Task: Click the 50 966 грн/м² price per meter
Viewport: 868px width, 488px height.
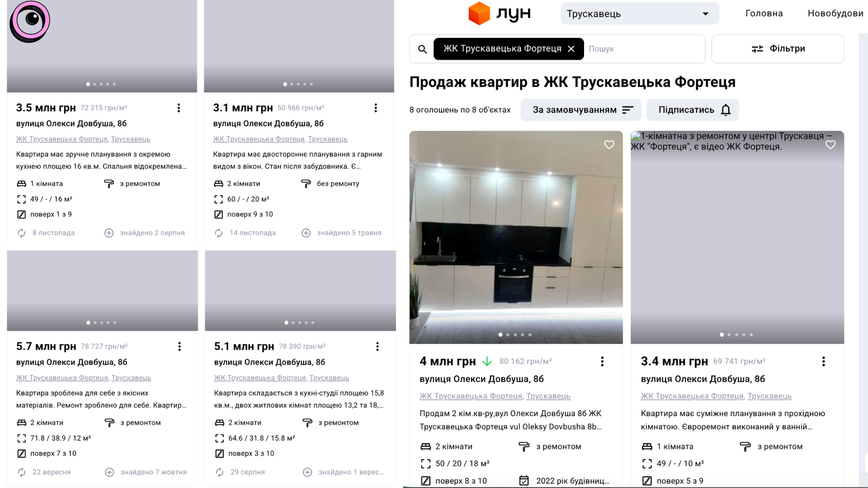Action: 301,108
